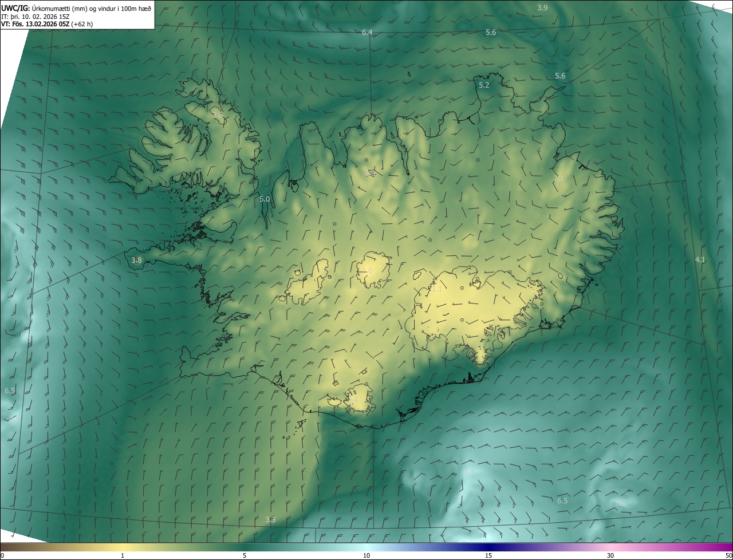Click the colorbar tick label 0
The image size is (733, 560).
coord(2,555)
